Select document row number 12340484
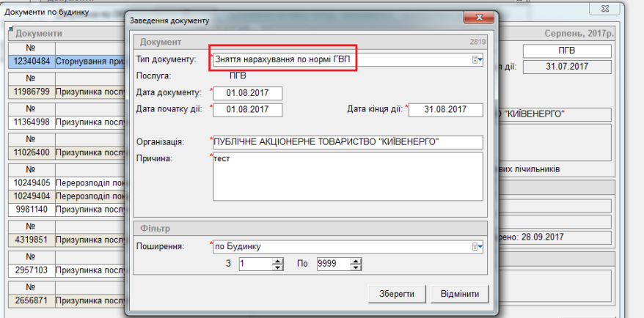 [x=31, y=62]
